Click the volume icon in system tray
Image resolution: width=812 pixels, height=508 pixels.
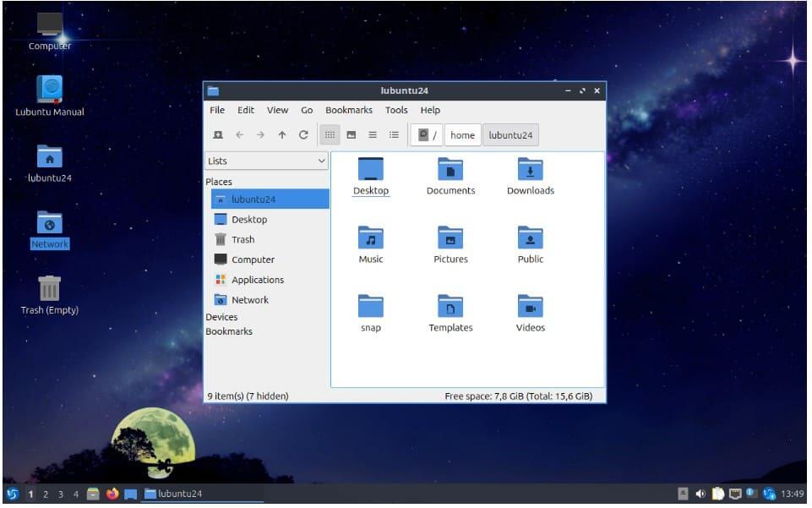700,494
